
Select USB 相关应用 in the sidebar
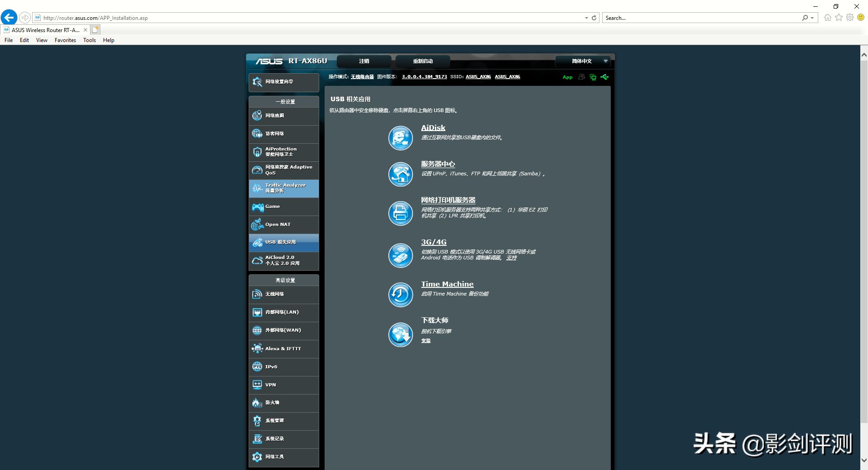pos(284,243)
